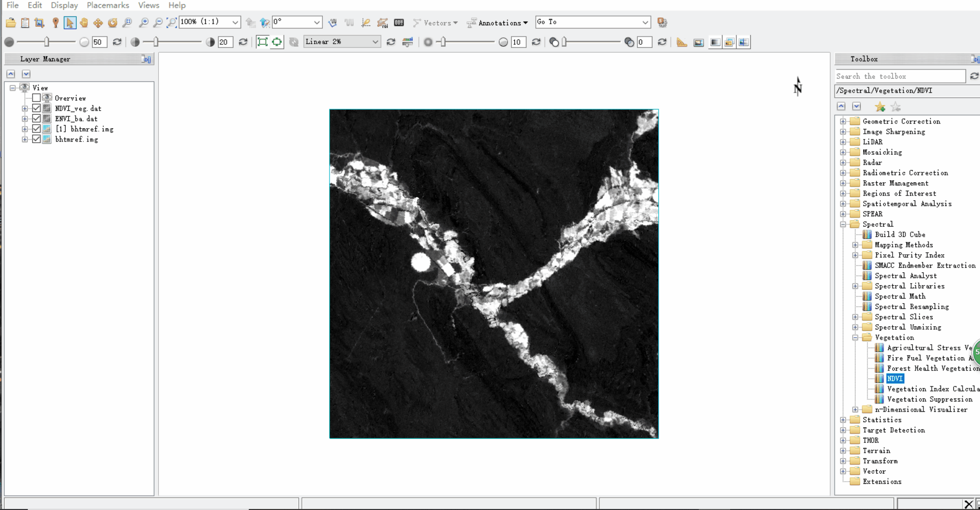Click the Stretch on View Extent icon

277,42
